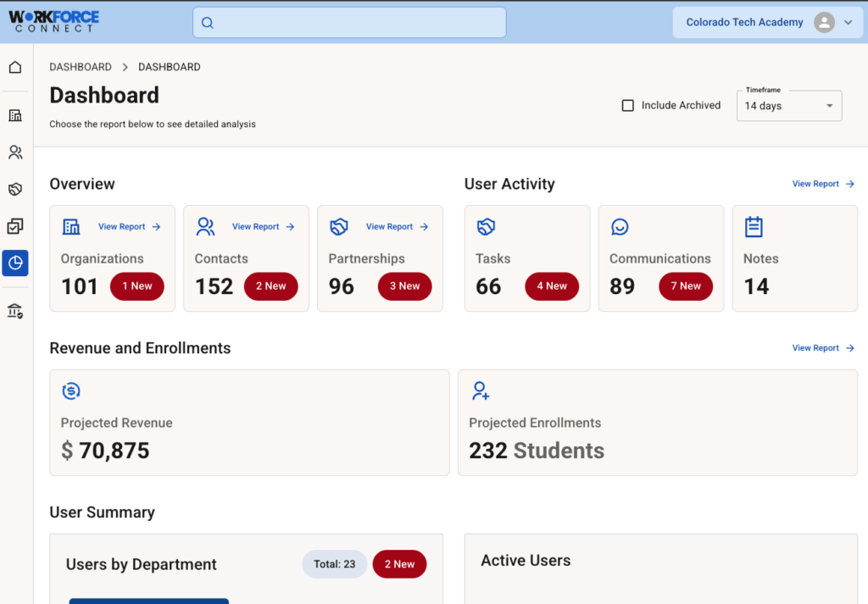This screenshot has height=604, width=868.
Task: Open View Report for User Activity
Action: click(822, 184)
